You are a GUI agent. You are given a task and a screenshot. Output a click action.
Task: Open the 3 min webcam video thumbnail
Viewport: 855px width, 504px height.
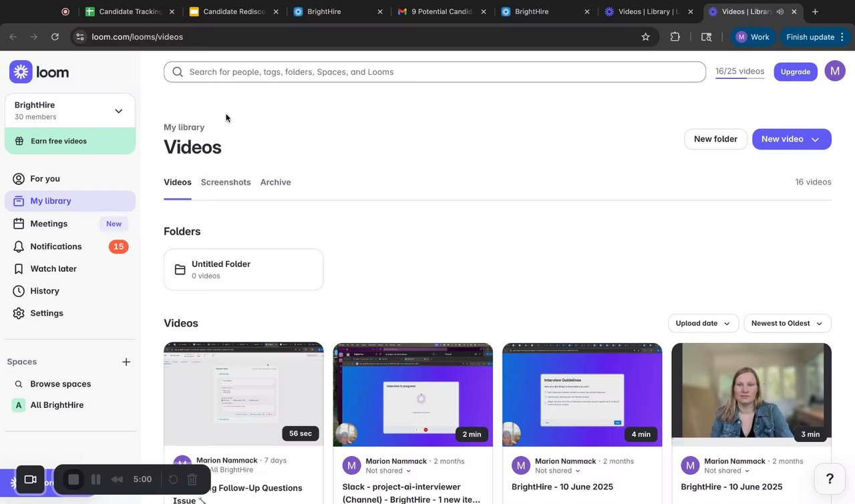click(x=751, y=395)
